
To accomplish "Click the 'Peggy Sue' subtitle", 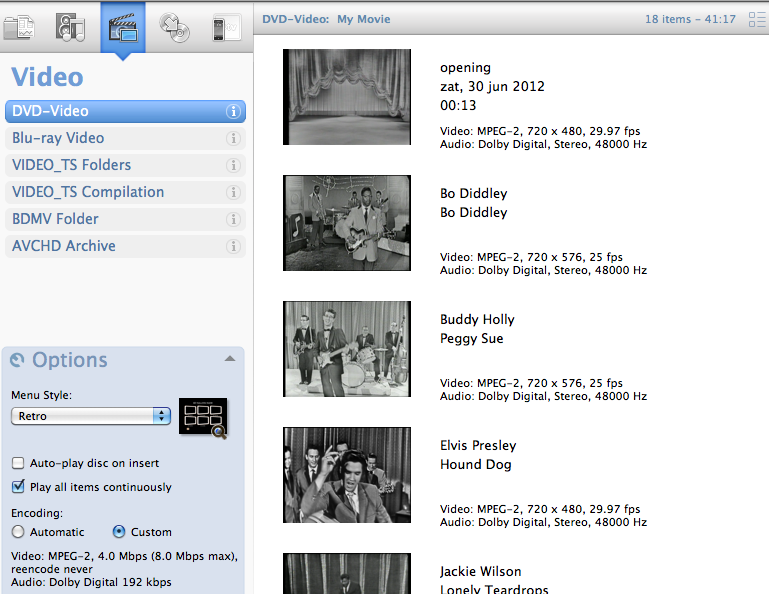I will 471,338.
